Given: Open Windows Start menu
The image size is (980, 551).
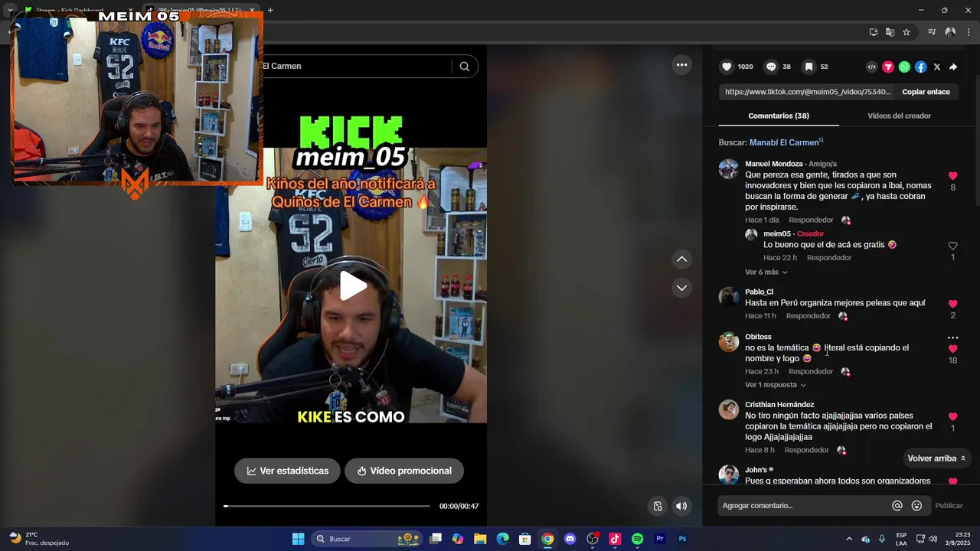Looking at the screenshot, I should click(x=298, y=539).
